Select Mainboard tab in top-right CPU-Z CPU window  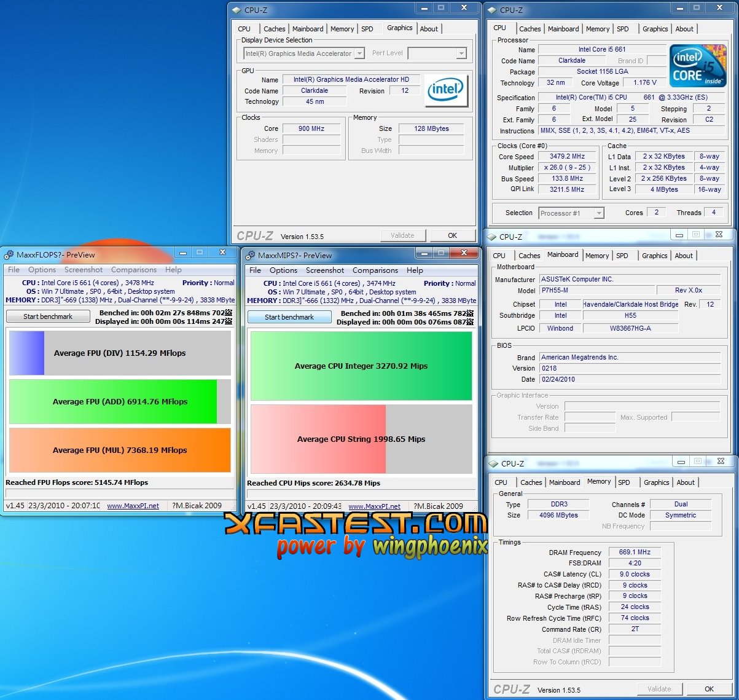coord(563,29)
